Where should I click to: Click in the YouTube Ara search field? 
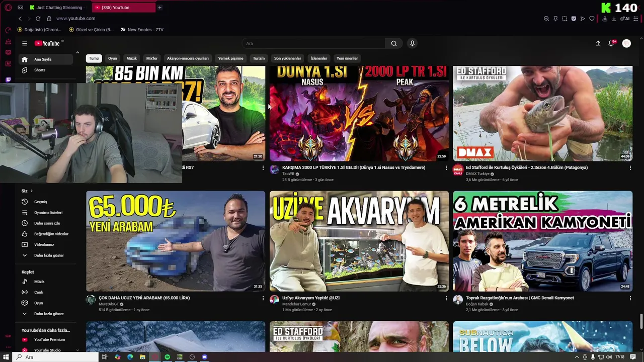pos(314,43)
